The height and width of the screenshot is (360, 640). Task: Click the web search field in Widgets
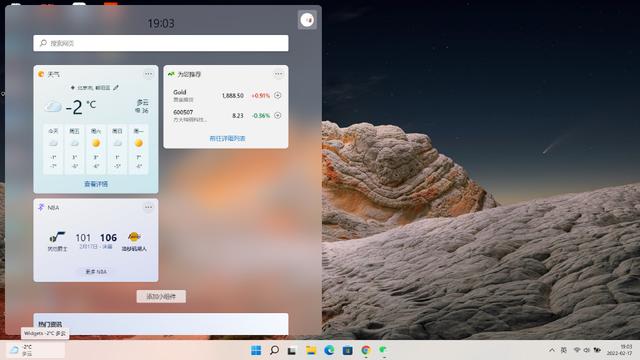click(x=161, y=43)
